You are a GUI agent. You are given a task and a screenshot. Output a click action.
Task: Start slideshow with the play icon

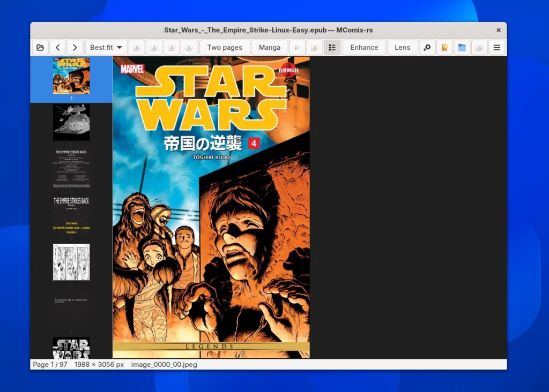pos(297,48)
